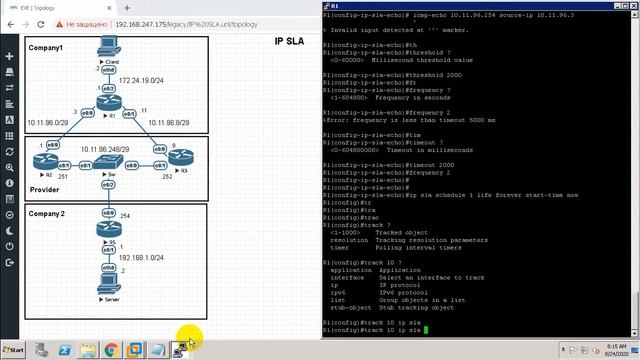Click the 10.11.96.8/29 network label
The width and height of the screenshot is (640, 360).
tap(169, 122)
